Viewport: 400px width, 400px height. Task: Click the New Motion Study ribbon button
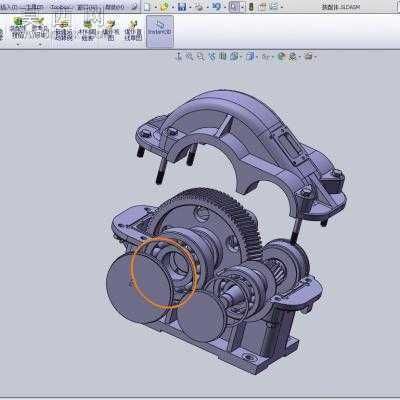(63, 30)
